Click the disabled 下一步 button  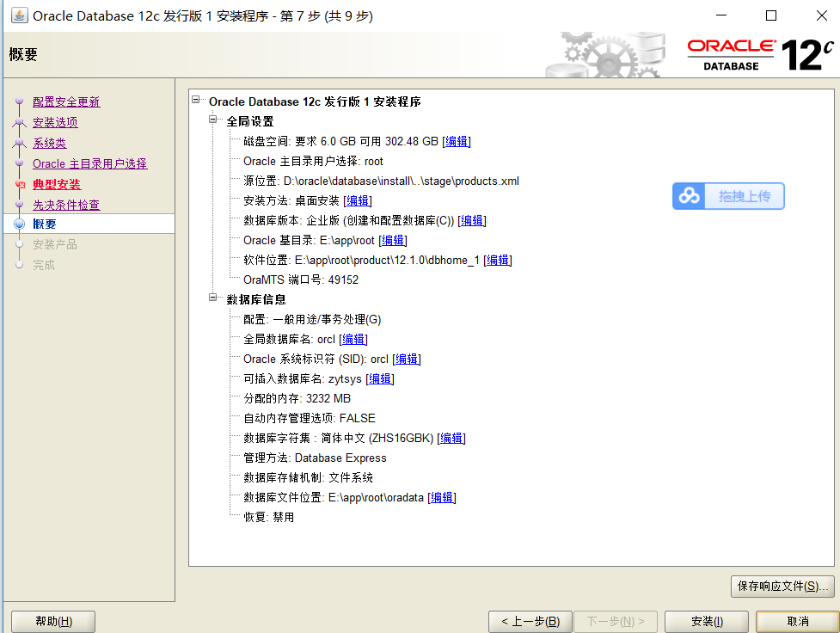point(616,621)
